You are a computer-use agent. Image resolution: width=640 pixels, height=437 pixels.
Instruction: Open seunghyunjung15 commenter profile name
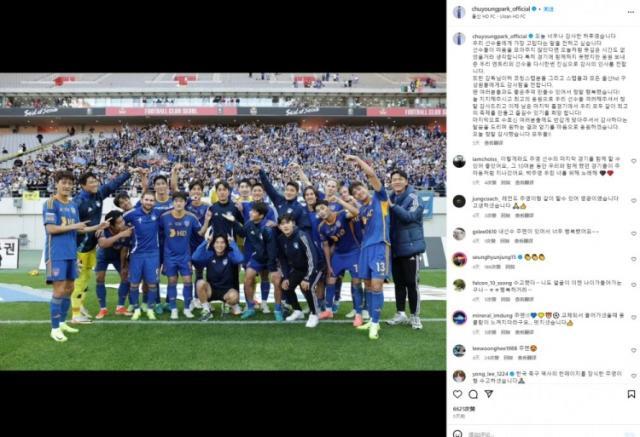point(494,257)
